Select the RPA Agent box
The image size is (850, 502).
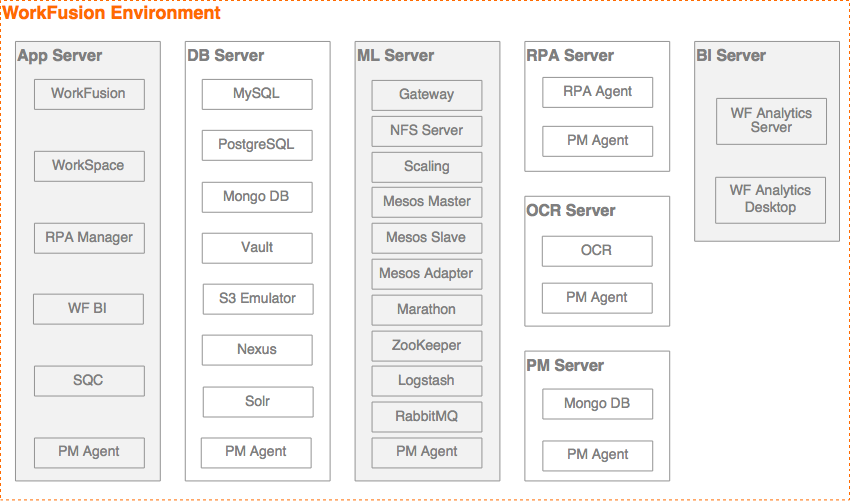click(x=597, y=92)
